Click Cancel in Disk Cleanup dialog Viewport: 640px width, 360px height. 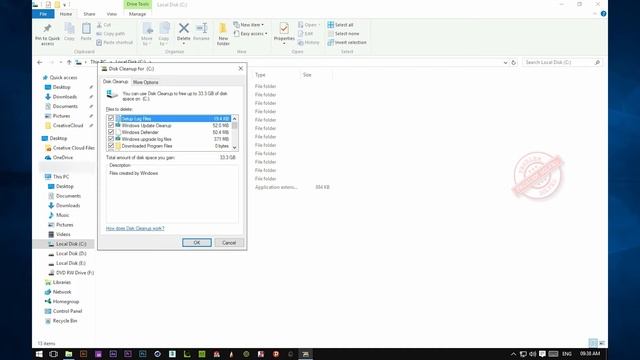click(229, 242)
